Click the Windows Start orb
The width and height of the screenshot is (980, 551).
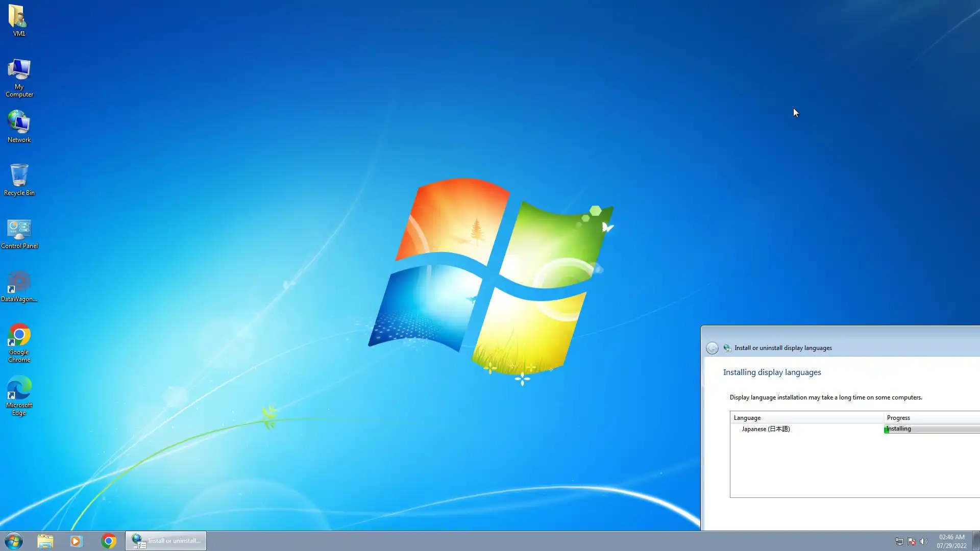pos(14,541)
